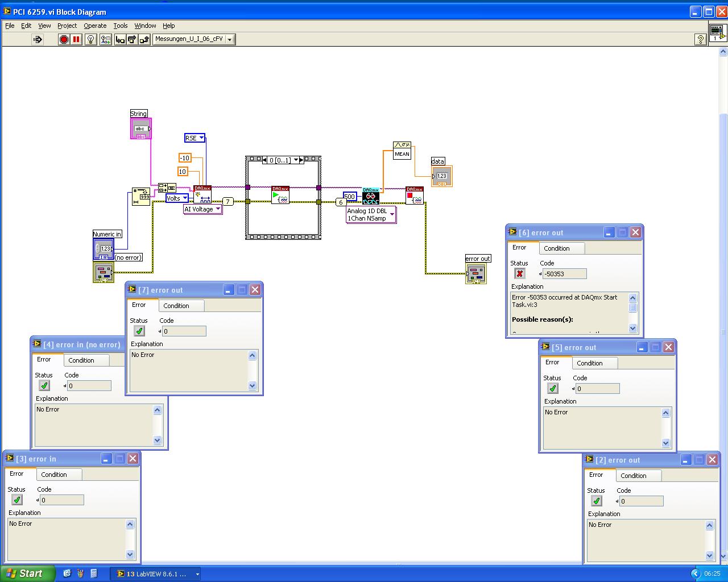Expand hidden system tray icons arrow

pos(695,574)
